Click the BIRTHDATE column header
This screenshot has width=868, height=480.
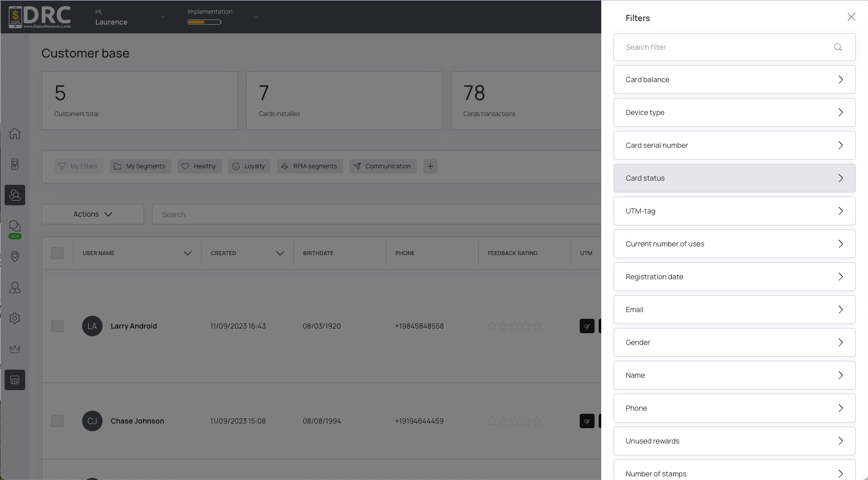(x=318, y=253)
